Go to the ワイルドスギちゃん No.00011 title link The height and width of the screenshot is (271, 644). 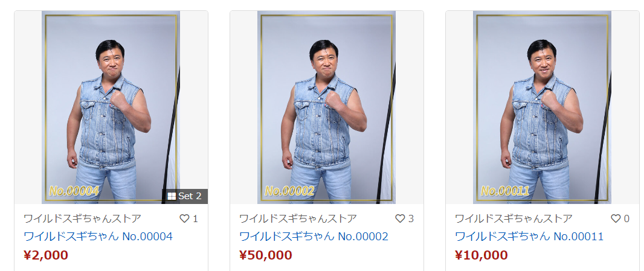pyautogui.click(x=529, y=237)
